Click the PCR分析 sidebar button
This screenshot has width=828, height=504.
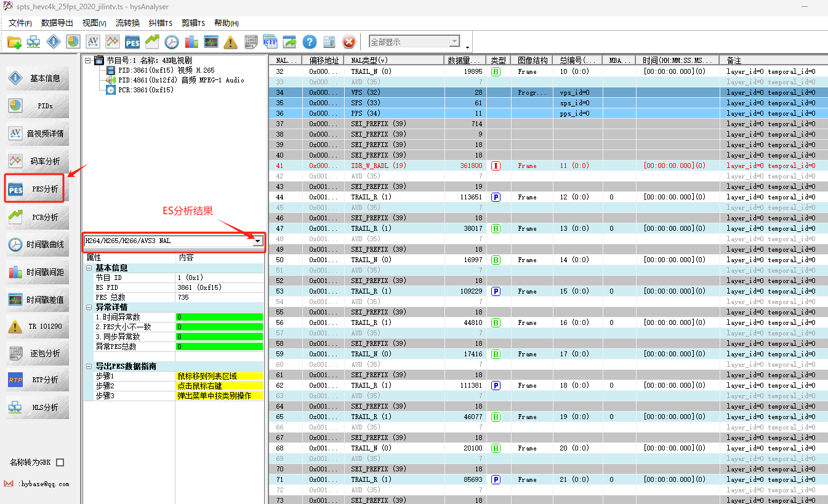pyautogui.click(x=37, y=217)
